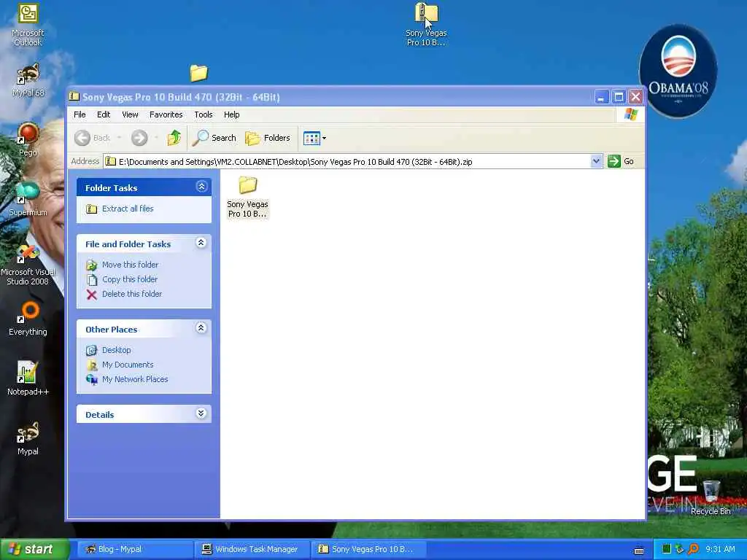Screen dimensions: 747x560
Task: Open the Windows Start menu
Action: 34,550
